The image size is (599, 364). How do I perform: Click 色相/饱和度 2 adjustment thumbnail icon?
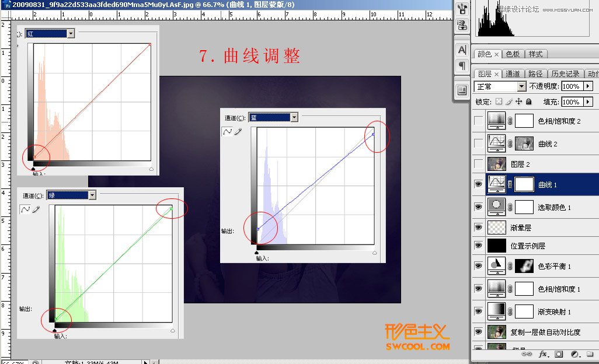pos(497,121)
